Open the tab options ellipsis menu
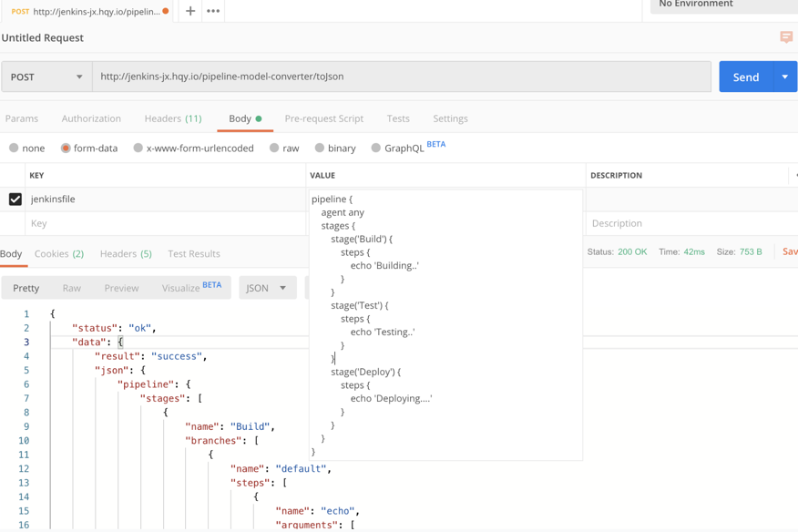The height and width of the screenshot is (532, 798). tap(213, 11)
